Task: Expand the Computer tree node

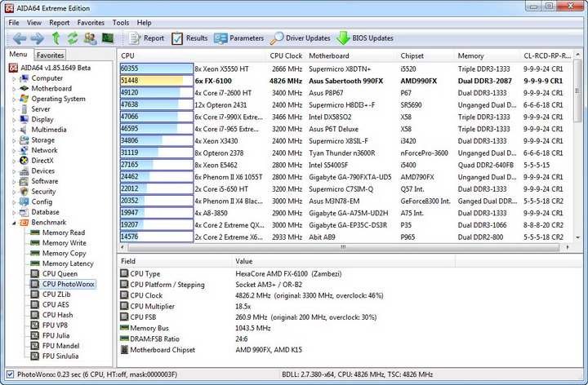Action: coord(14,78)
